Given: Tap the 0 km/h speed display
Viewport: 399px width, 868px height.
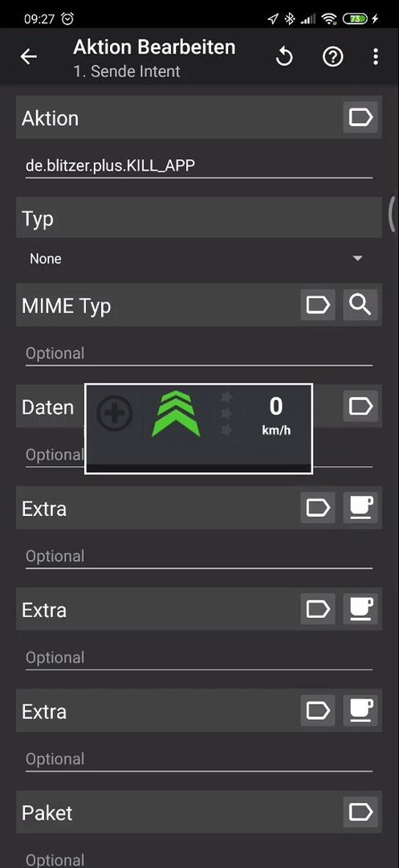Looking at the screenshot, I should click(276, 414).
